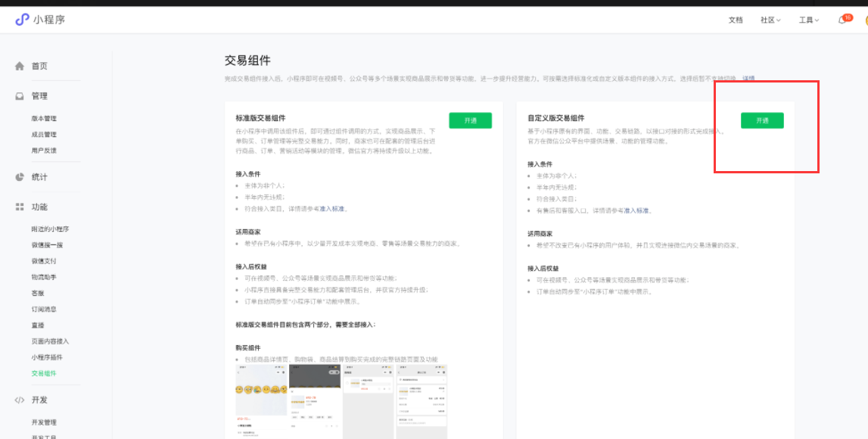Expand the 工具 dropdown menu

pos(808,20)
